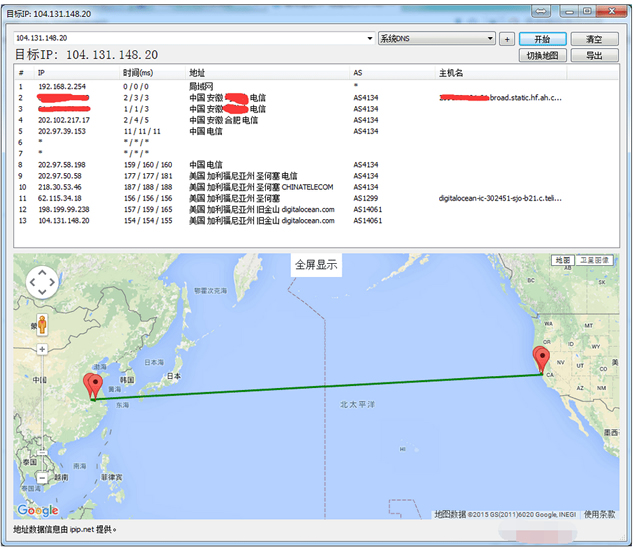Open the 系统DNS dropdown

click(437, 39)
